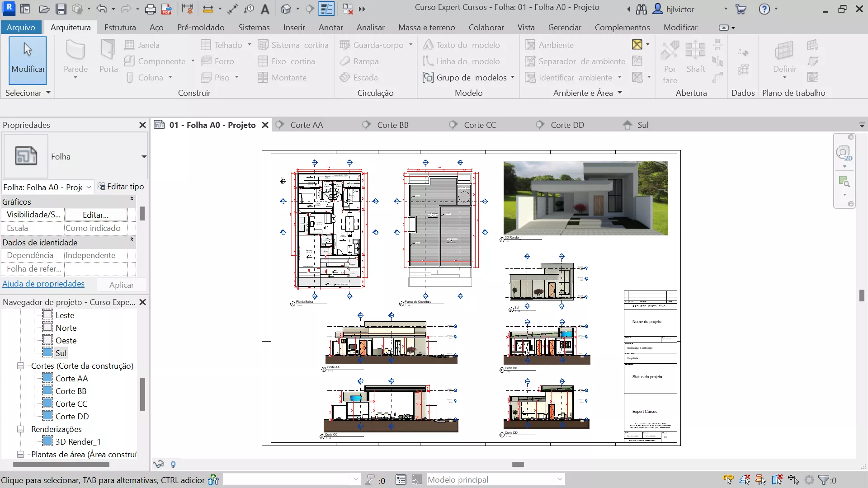Switch to the Corte BB view tab
The image size is (868, 488).
[x=392, y=125]
